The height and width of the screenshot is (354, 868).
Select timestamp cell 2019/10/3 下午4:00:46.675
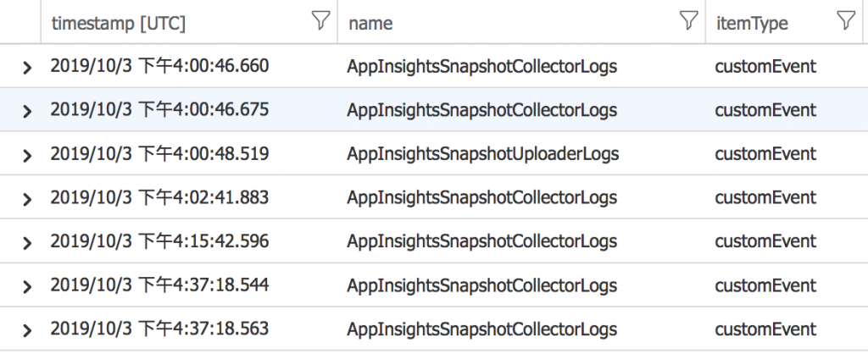click(x=159, y=109)
